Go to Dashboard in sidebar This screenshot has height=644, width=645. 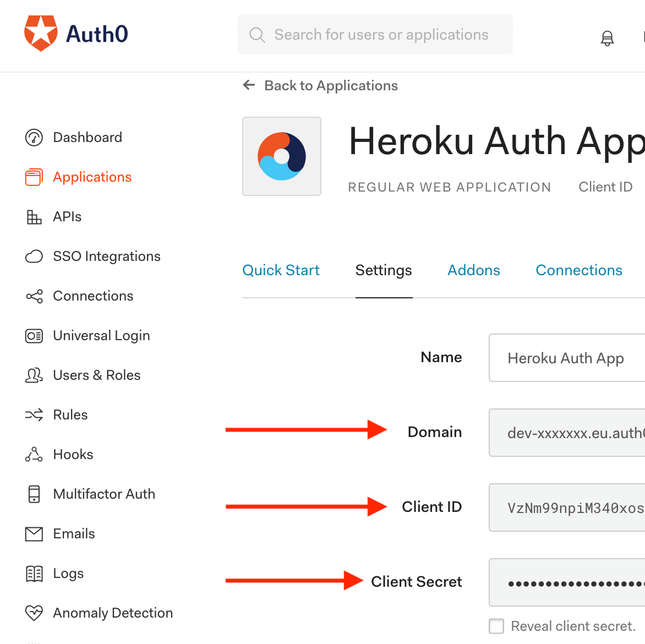click(88, 138)
